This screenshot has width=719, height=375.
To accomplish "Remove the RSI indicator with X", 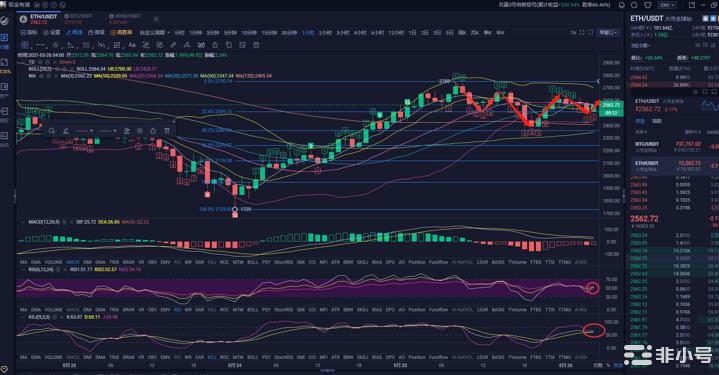I will 66,270.
